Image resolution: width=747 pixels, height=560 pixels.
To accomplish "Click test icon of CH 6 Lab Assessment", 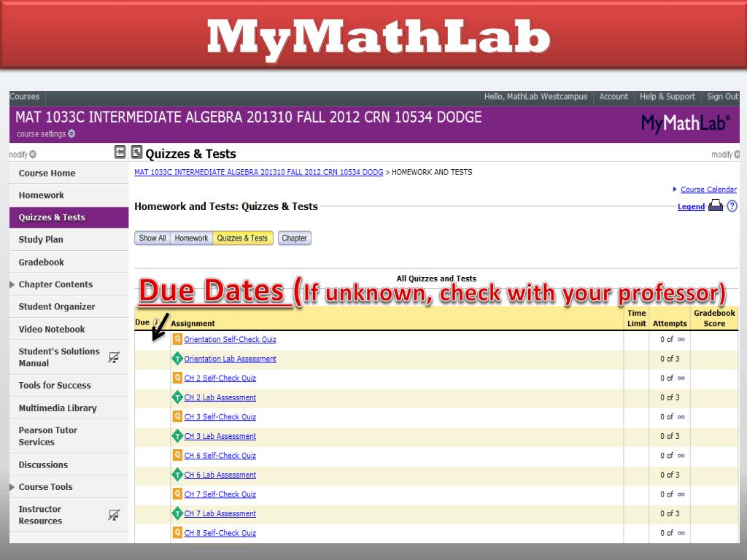I will pyautogui.click(x=177, y=475).
